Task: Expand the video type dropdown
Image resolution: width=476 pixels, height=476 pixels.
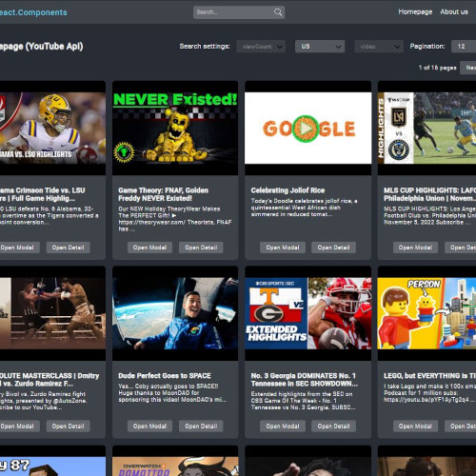Action: coord(379,47)
